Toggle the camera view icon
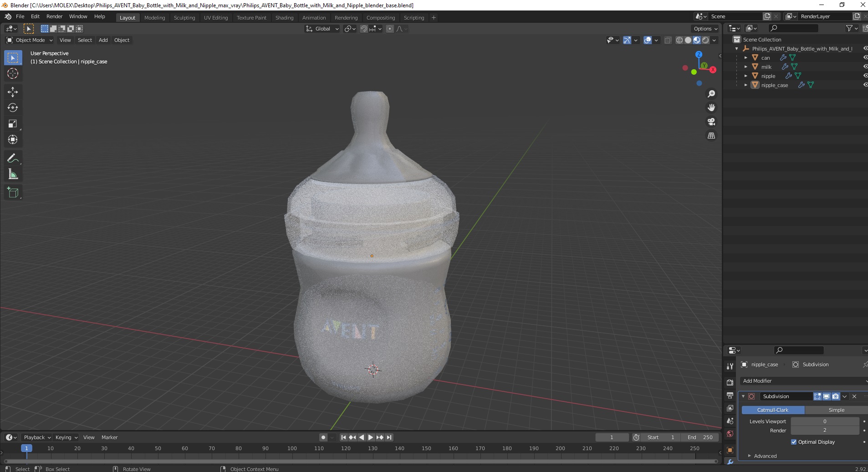This screenshot has height=472, width=868. point(711,122)
